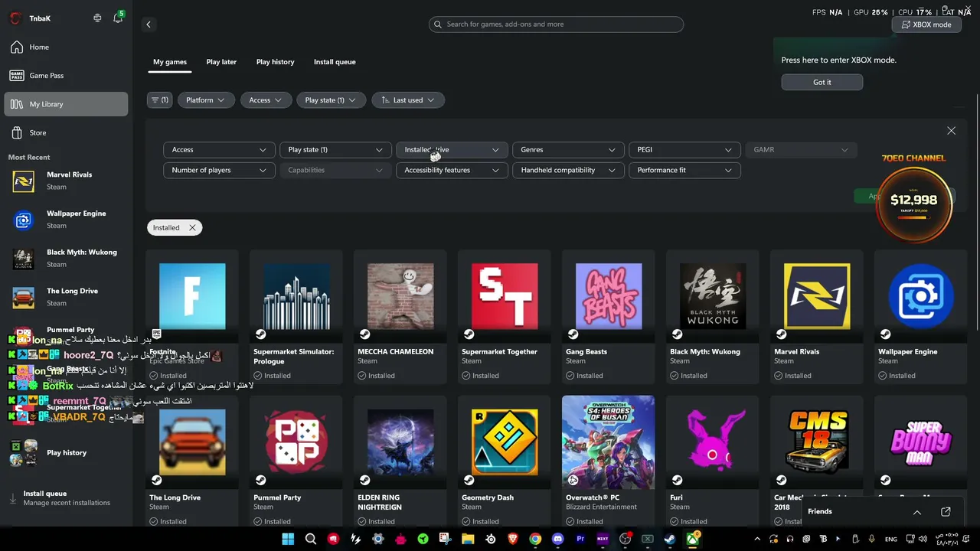The width and height of the screenshot is (980, 551).
Task: Open Discord from the taskbar
Action: (x=557, y=539)
